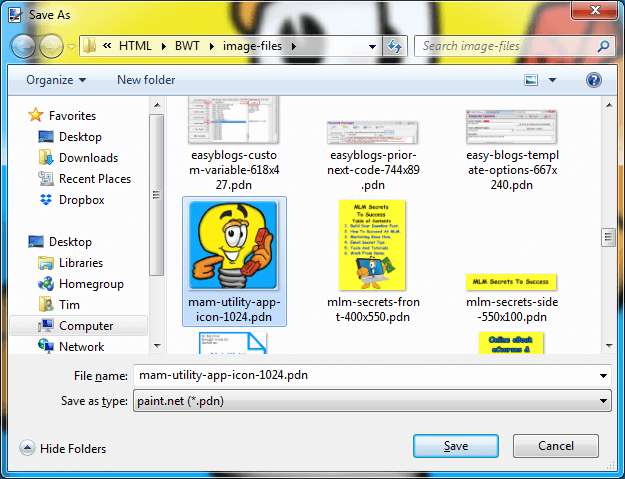Screen dimensions: 625x479
Task: Click the Hide Folders arrow icon
Action: click(x=27, y=448)
